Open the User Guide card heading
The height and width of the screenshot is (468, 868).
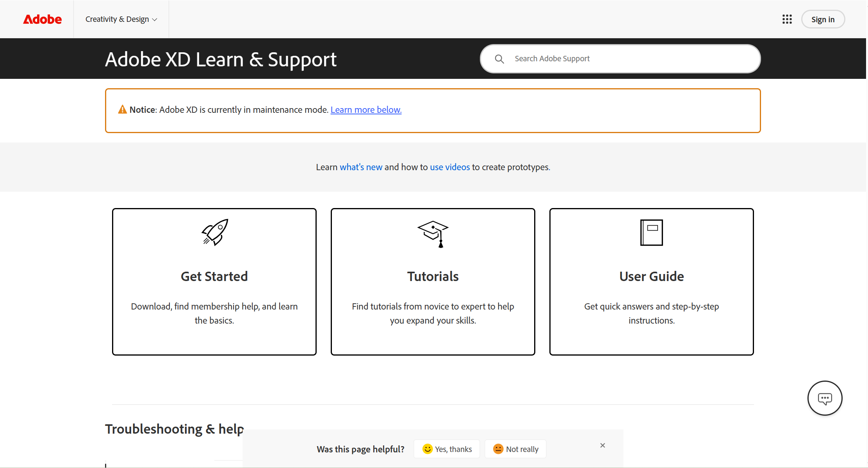(652, 276)
